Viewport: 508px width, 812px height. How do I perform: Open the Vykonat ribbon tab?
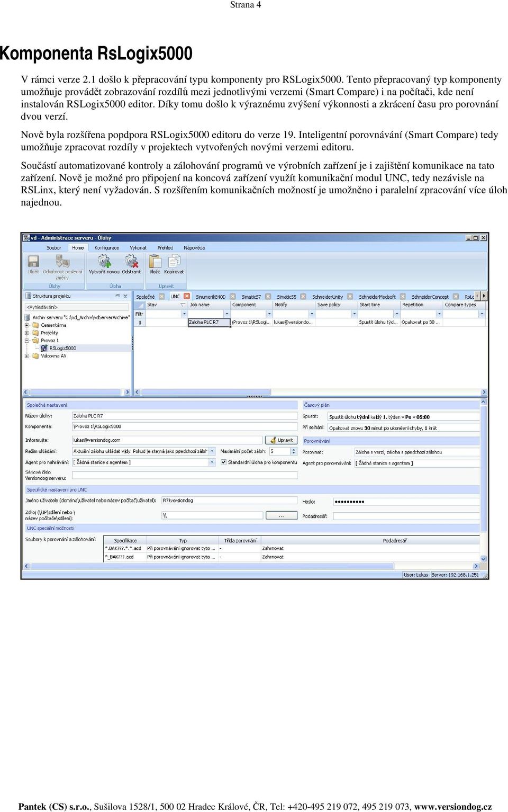(x=138, y=247)
